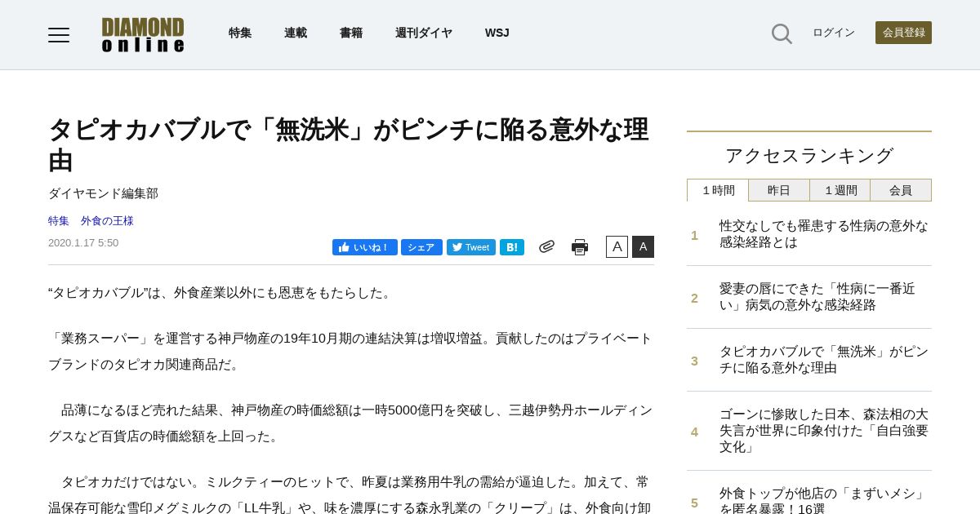Click the paperclip clip icon
980x514 pixels.
[546, 246]
